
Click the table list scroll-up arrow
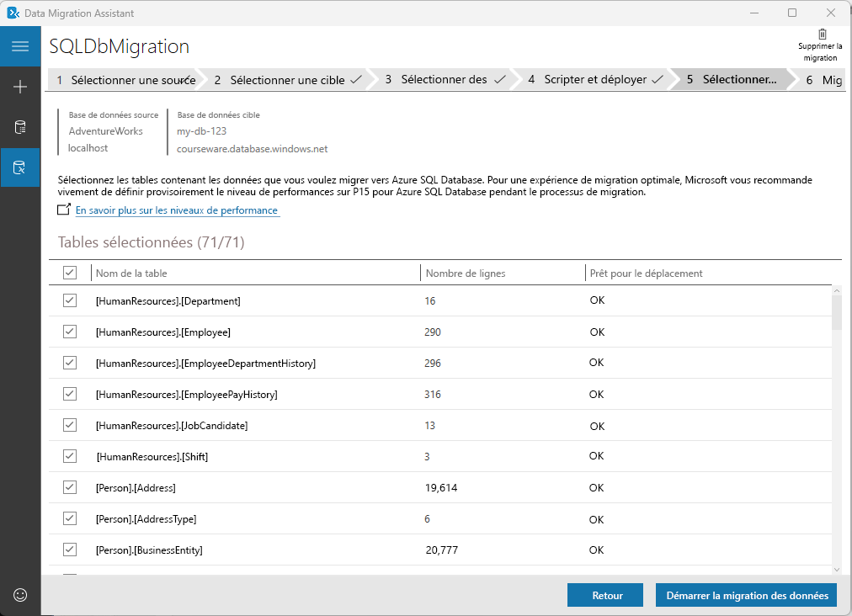837,291
